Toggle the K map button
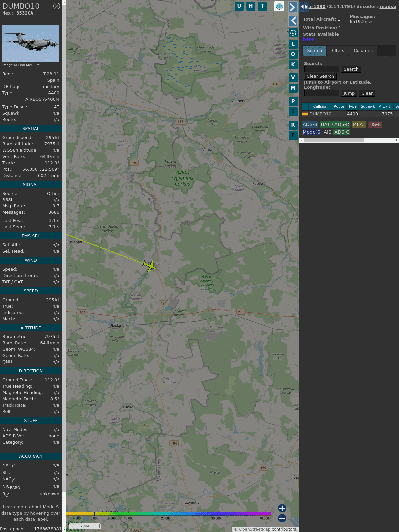 (x=293, y=65)
